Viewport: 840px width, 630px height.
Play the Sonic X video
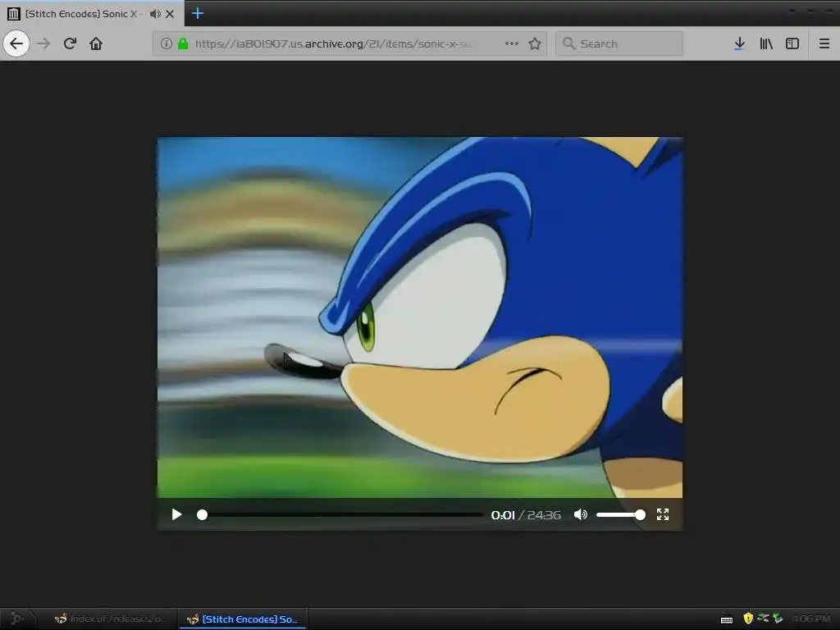point(177,515)
